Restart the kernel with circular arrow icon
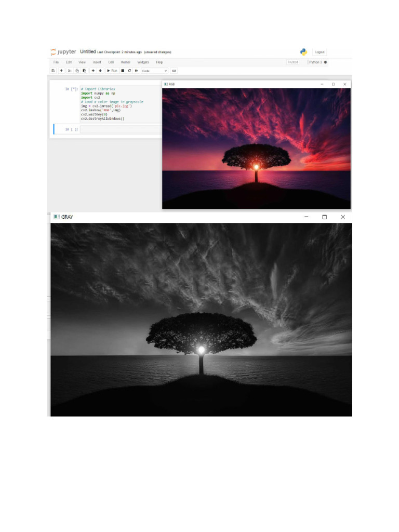The width and height of the screenshot is (399, 532). (x=129, y=71)
